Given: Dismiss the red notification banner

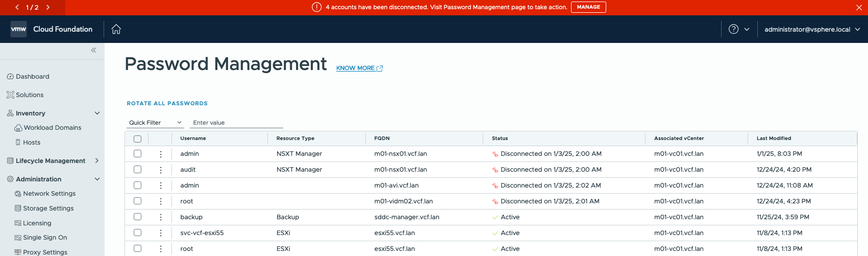Looking at the screenshot, I should tap(859, 7).
